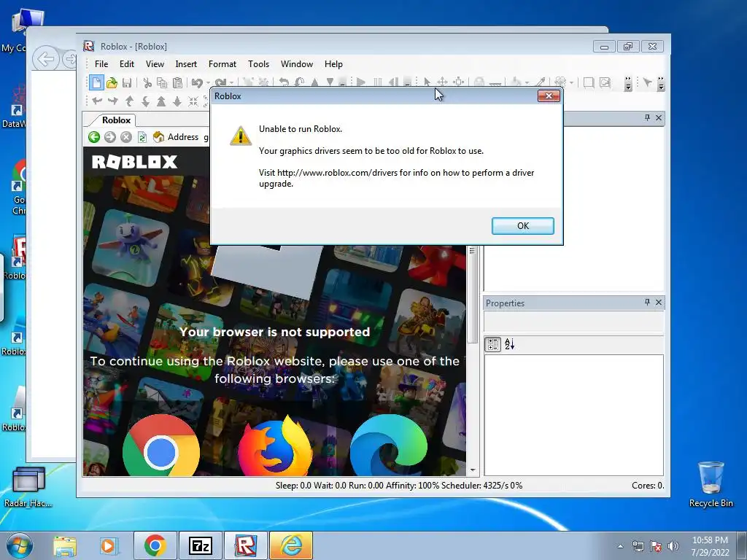Click the rotate-down curved arrow icon
747x560 pixels.
(145, 101)
